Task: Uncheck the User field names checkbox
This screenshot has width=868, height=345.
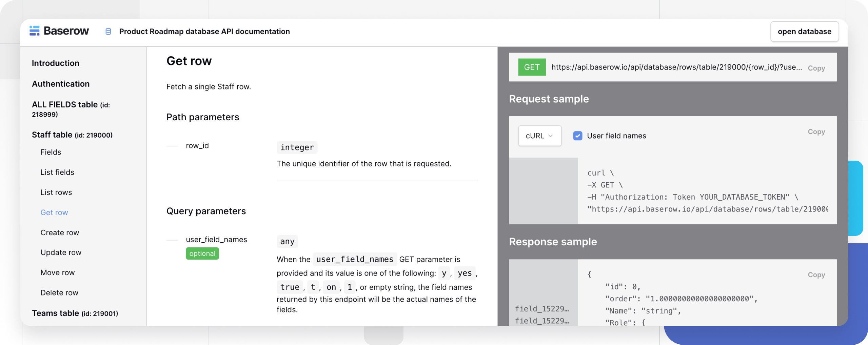Action: [x=577, y=136]
